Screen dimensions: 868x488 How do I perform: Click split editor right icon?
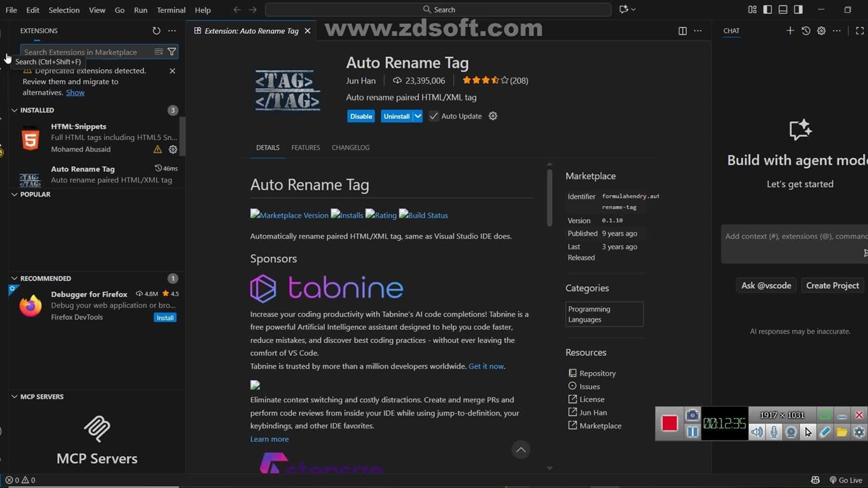(683, 30)
